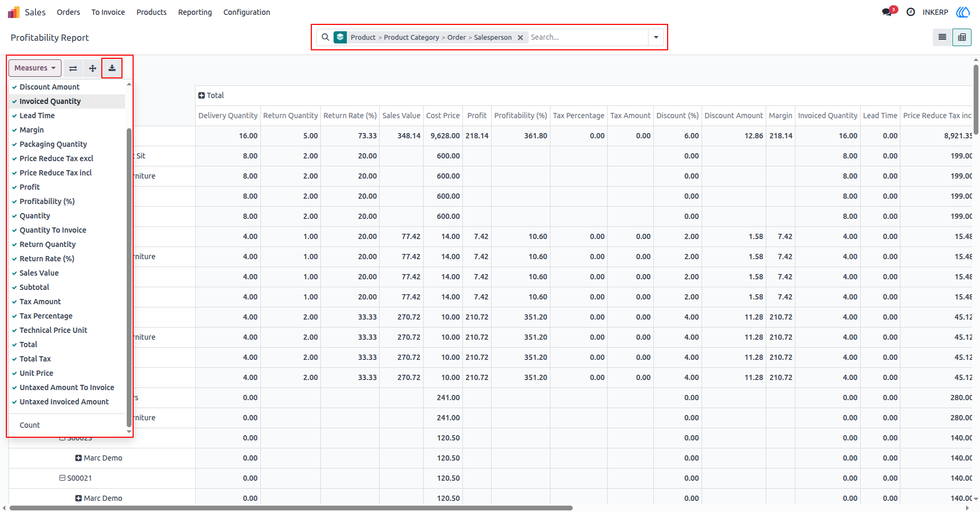Uncheck the Sales Value measure

[67, 273]
